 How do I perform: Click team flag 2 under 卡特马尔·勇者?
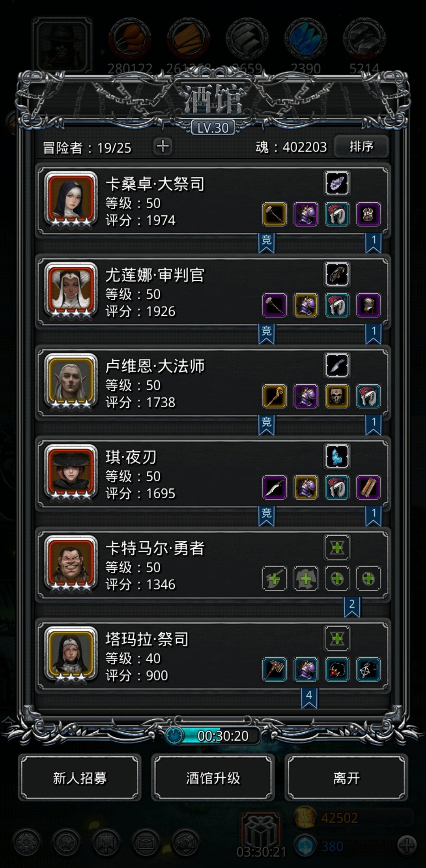click(352, 606)
